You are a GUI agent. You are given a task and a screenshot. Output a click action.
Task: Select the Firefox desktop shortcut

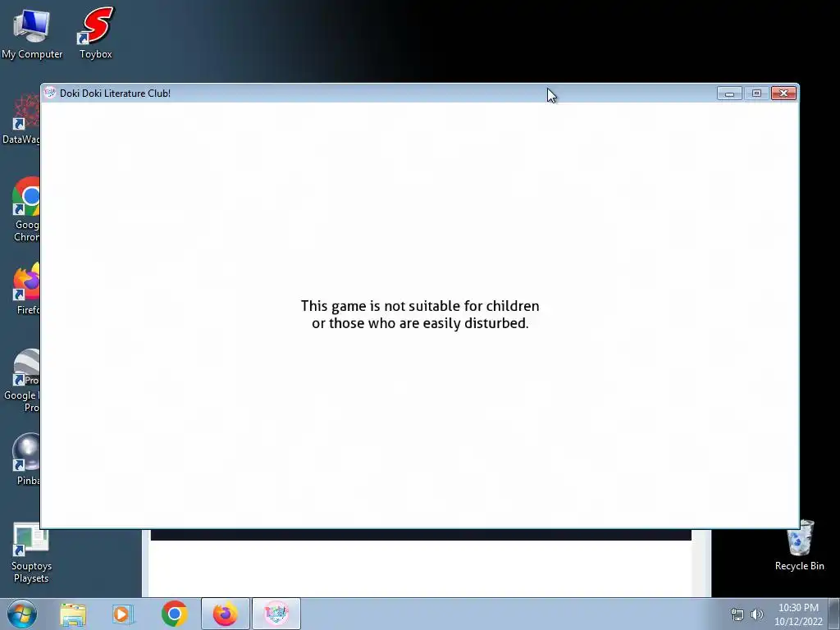pyautogui.click(x=27, y=288)
